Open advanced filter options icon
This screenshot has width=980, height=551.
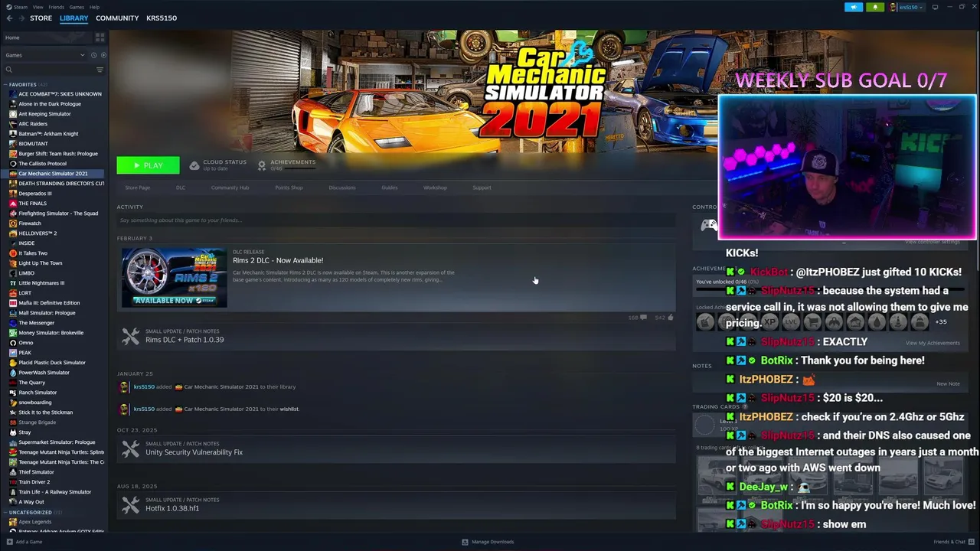tap(100, 70)
